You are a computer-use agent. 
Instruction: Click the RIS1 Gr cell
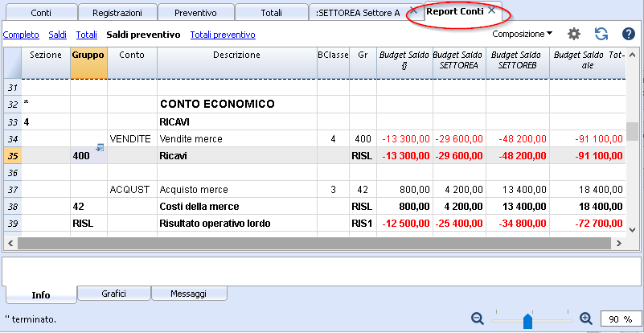point(363,224)
